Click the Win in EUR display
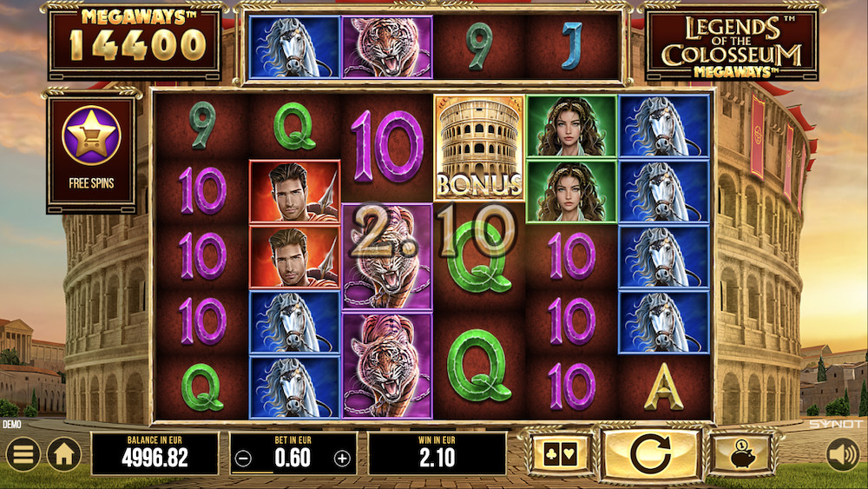This screenshot has width=868, height=489. (x=437, y=453)
